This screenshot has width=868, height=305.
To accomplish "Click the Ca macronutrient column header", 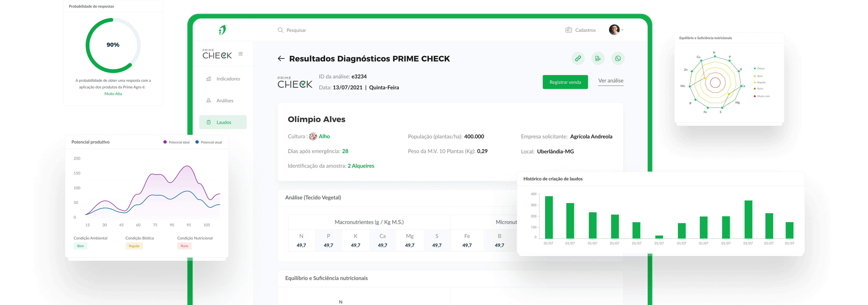I will [382, 236].
